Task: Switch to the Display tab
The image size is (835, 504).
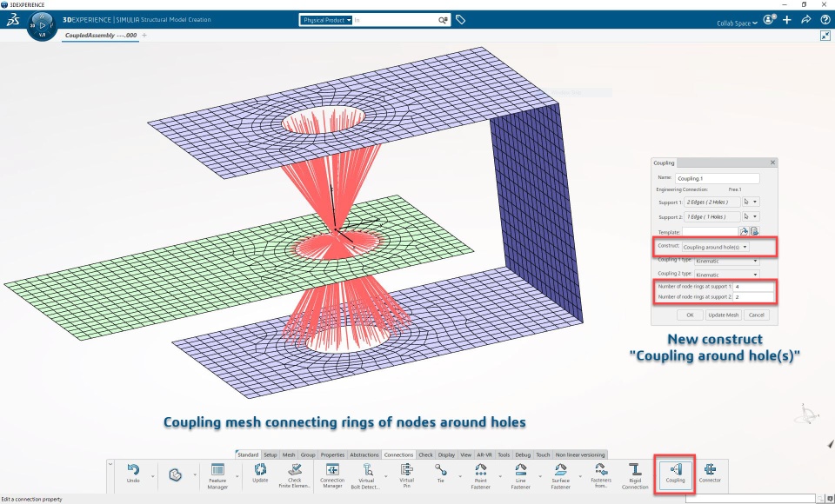Action: click(x=446, y=455)
